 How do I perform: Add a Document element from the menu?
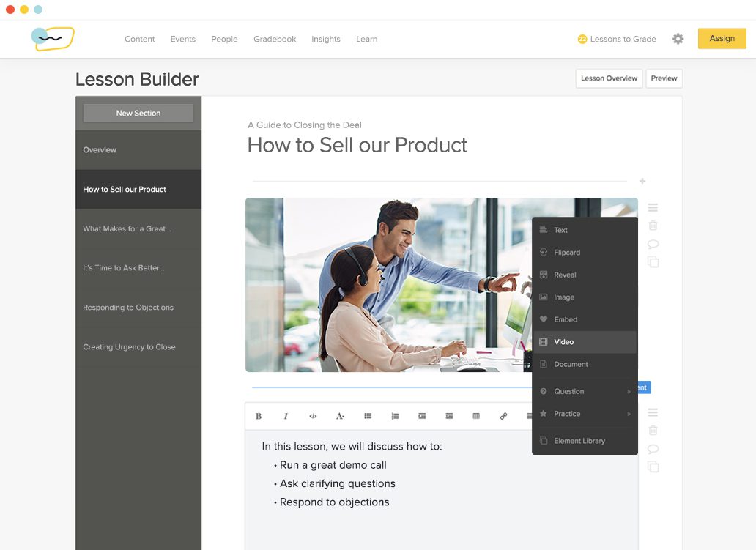[x=585, y=364]
